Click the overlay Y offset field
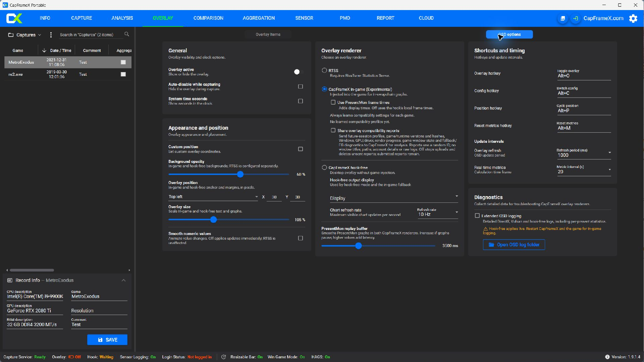The height and width of the screenshot is (362, 644). 298,197
